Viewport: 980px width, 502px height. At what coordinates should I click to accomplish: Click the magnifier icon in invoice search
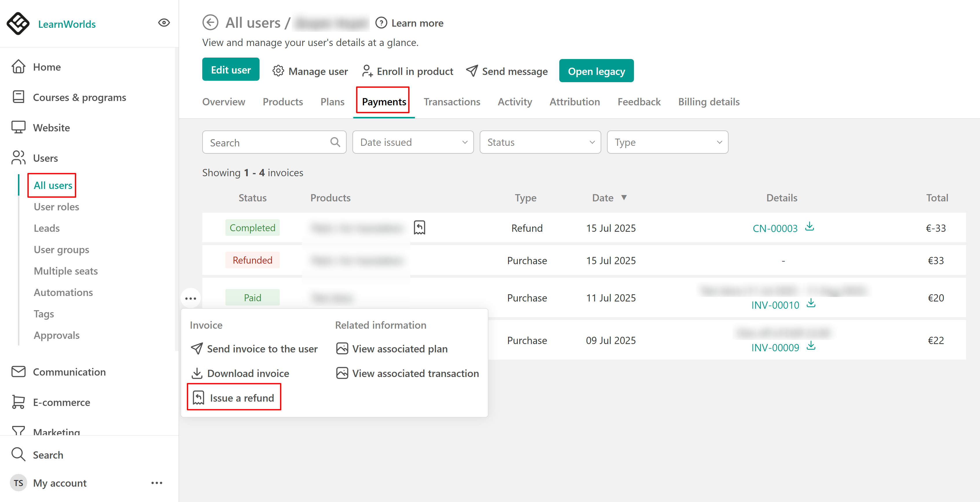coord(335,142)
